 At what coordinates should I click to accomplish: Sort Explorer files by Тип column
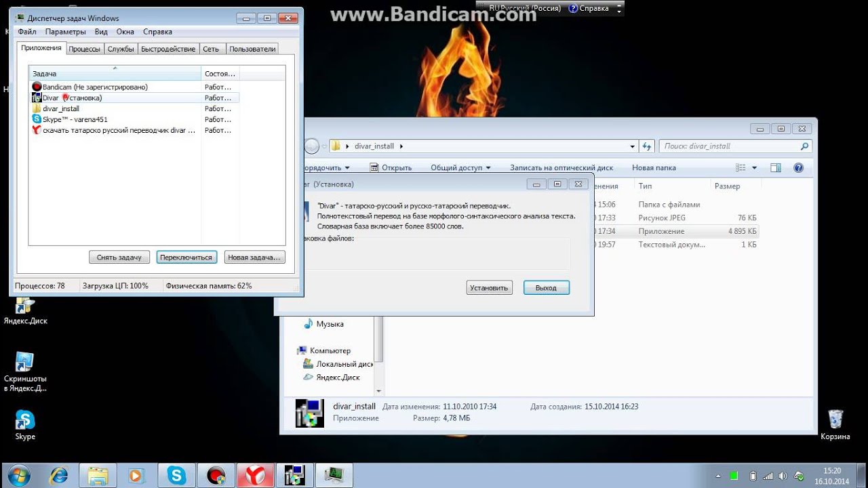(672, 186)
